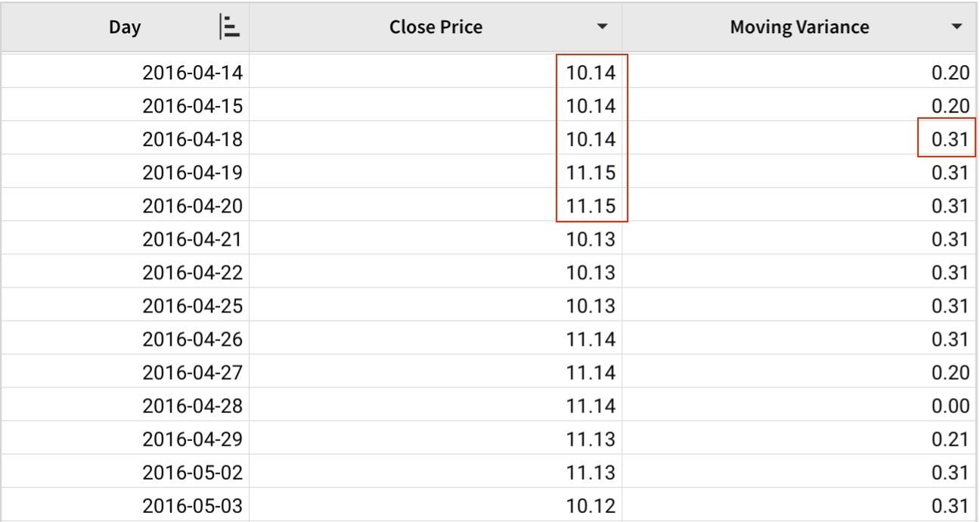The image size is (980, 522).
Task: Select the Moving Variance header label
Action: (799, 28)
